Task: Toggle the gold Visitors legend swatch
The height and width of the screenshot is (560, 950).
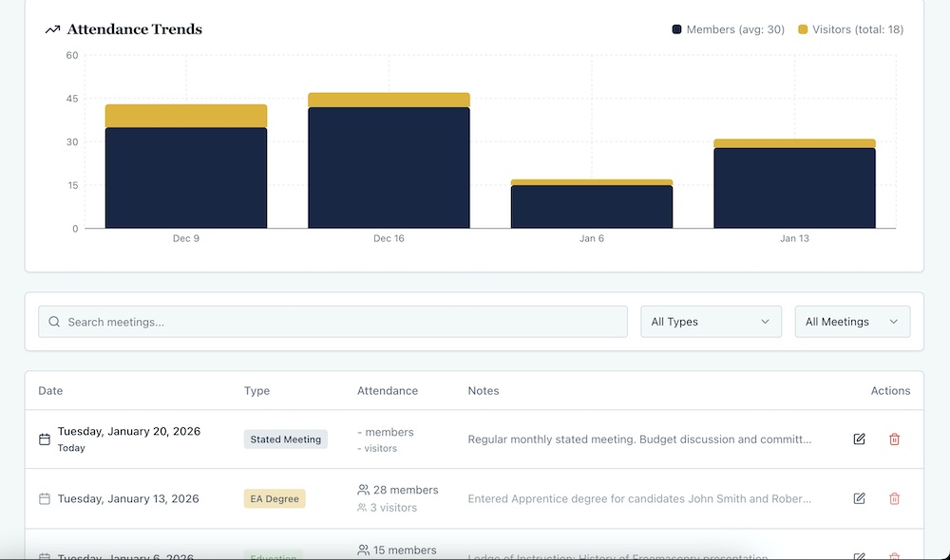Action: click(803, 29)
